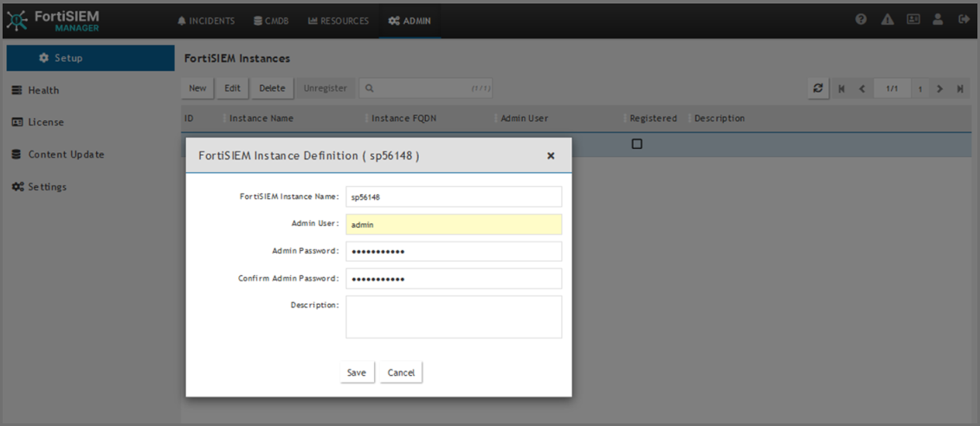Screen dimensions: 980x426
Task: Open the INCIDENTS tab
Action: pos(207,20)
